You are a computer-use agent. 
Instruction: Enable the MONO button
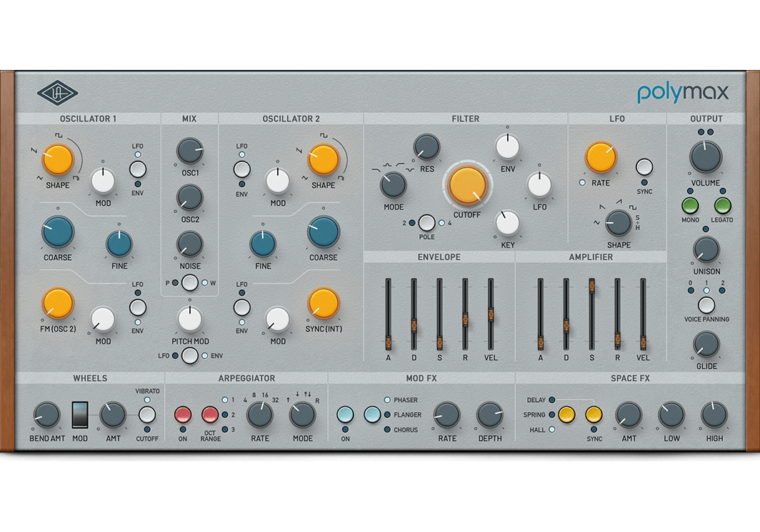click(690, 206)
